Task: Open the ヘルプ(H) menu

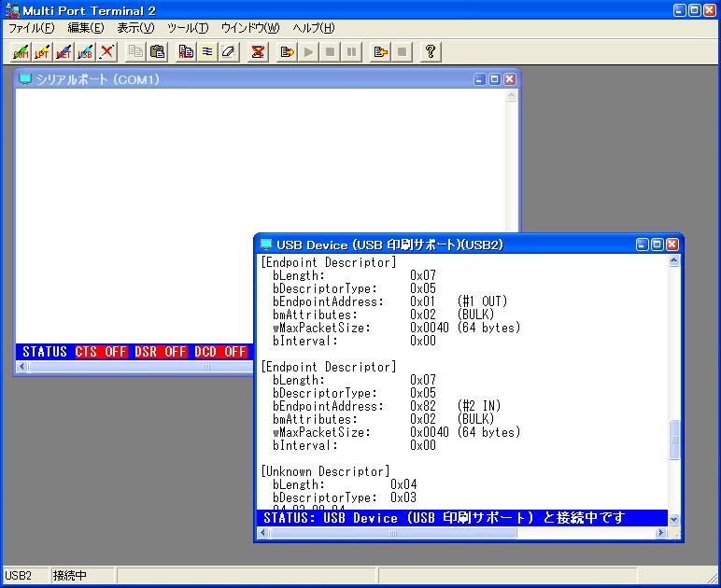Action: (314, 28)
